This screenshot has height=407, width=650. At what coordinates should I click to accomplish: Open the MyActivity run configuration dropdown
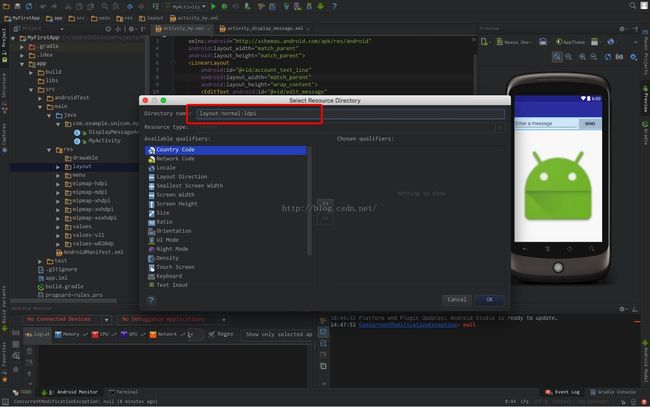pyautogui.click(x=185, y=7)
